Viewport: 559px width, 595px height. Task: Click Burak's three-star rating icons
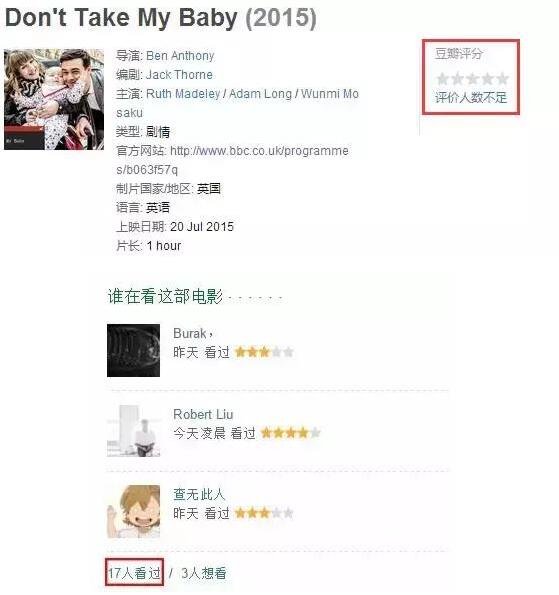point(265,352)
